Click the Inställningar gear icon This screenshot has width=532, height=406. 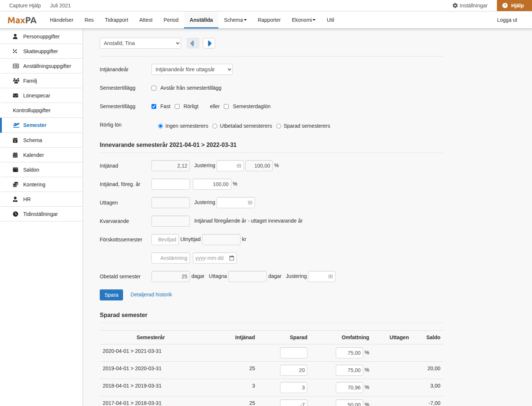455,6
